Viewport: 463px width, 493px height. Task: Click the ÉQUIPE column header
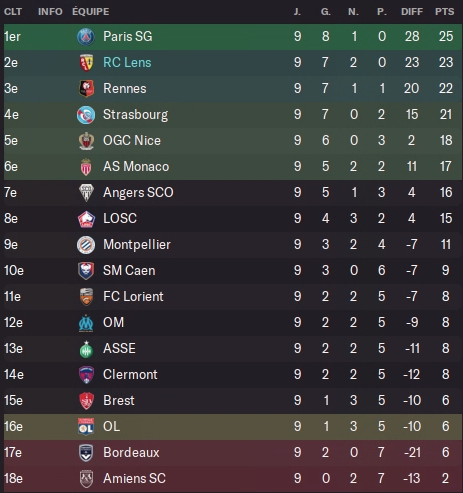coord(91,11)
